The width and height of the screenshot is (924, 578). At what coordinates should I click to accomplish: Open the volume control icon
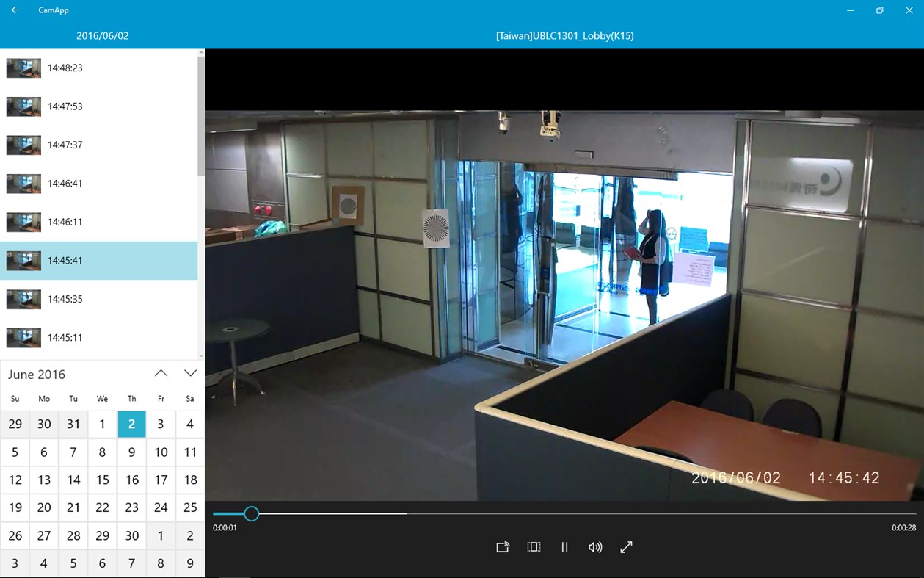pos(595,547)
